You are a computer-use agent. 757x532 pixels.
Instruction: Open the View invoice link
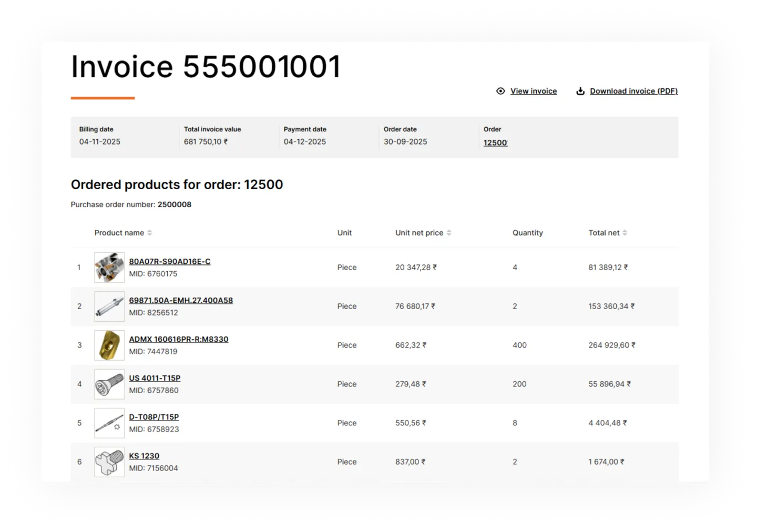[x=534, y=91]
